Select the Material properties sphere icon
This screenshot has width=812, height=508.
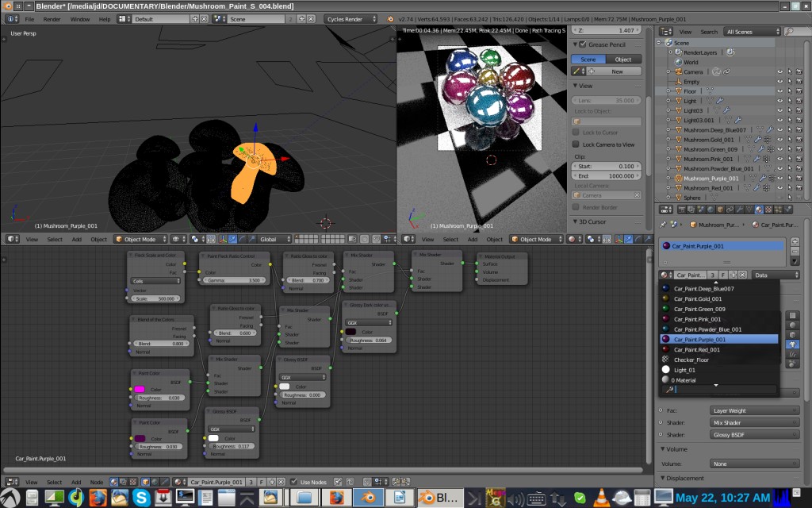click(x=758, y=209)
